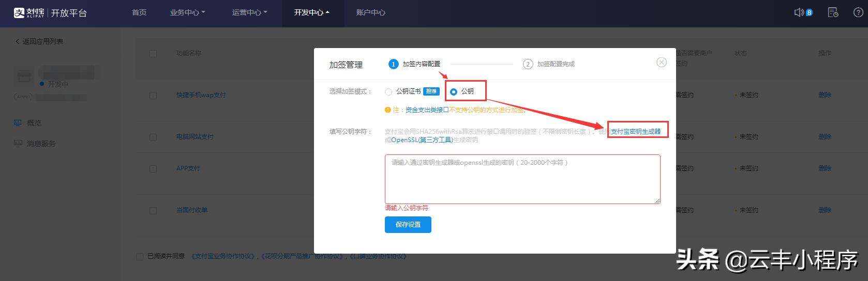Open the notifications speaker icon
868x281 pixels.
(x=799, y=12)
